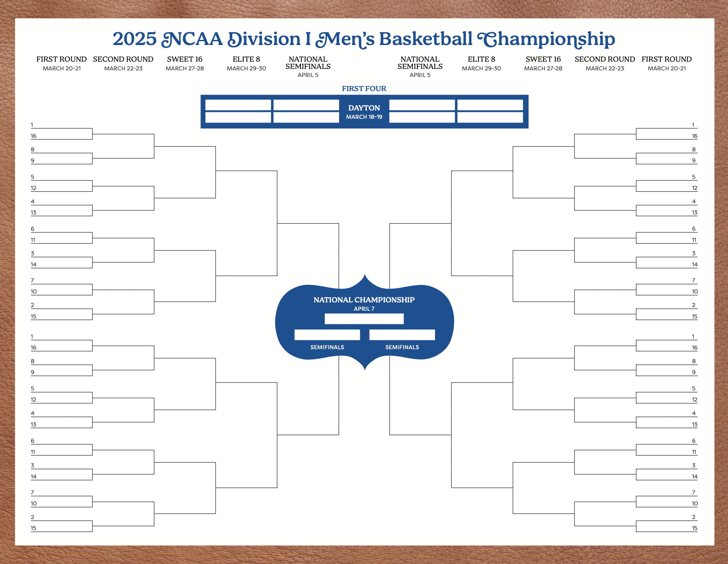This screenshot has height=564, width=728.
Task: Click the top-right box just right of Dayton
Action: [x=422, y=105]
